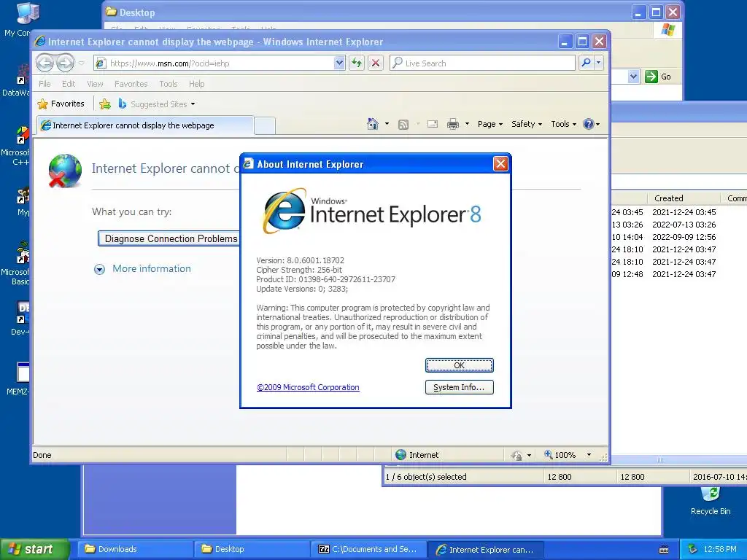
Task: Click the green Refresh arrows icon
Action: point(357,63)
